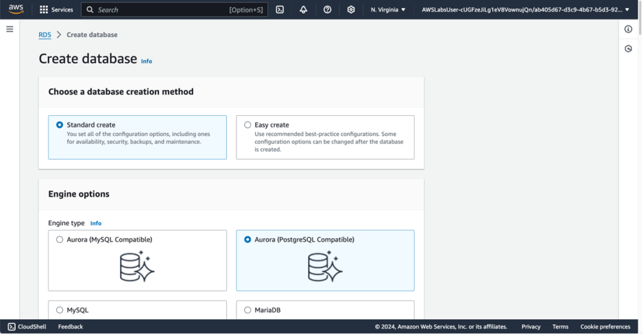
Task: Choose the MariaDB engine
Action: pyautogui.click(x=325, y=310)
